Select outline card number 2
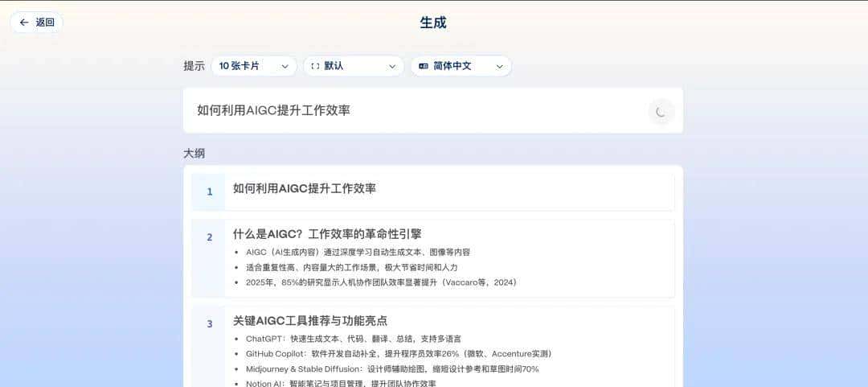868x387 pixels. tap(209, 237)
